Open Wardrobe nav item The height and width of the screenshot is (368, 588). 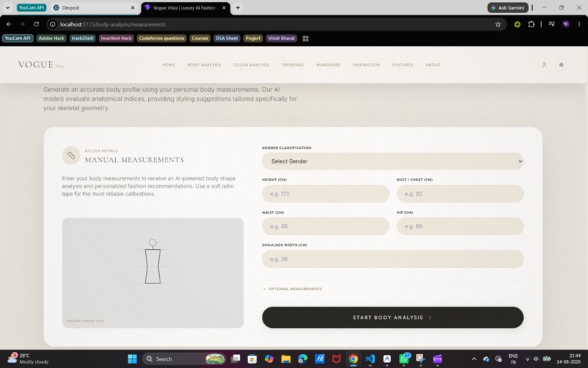[328, 65]
